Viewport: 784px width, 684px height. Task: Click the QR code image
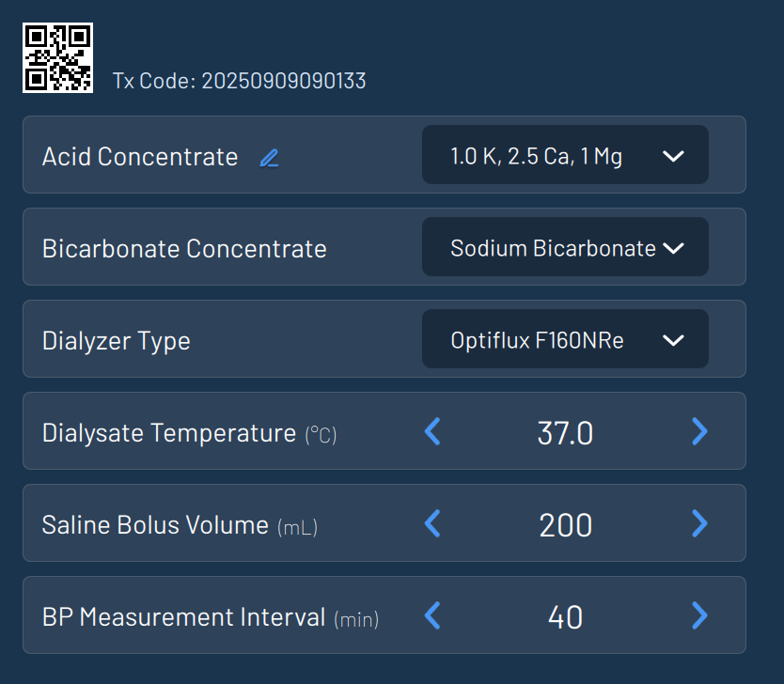tap(57, 57)
